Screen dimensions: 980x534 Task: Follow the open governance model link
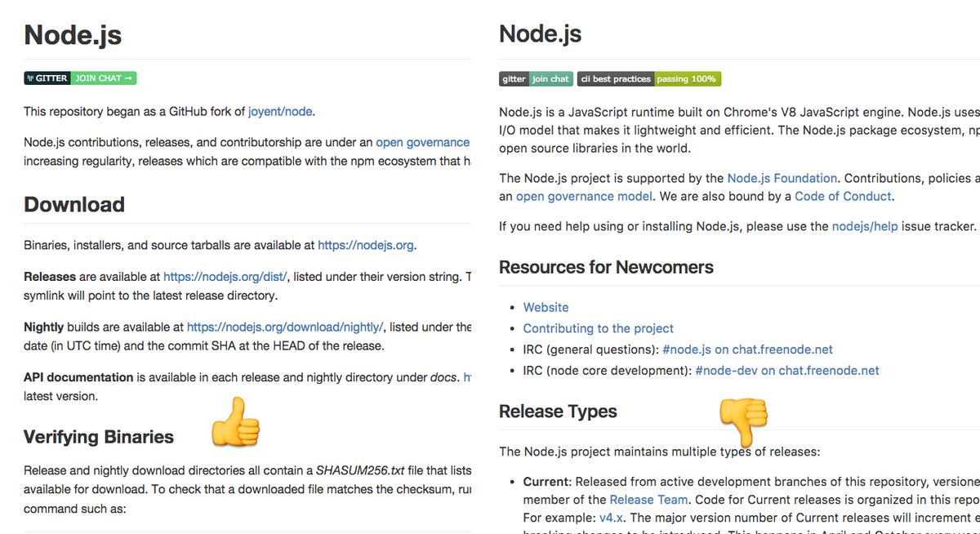(x=584, y=196)
